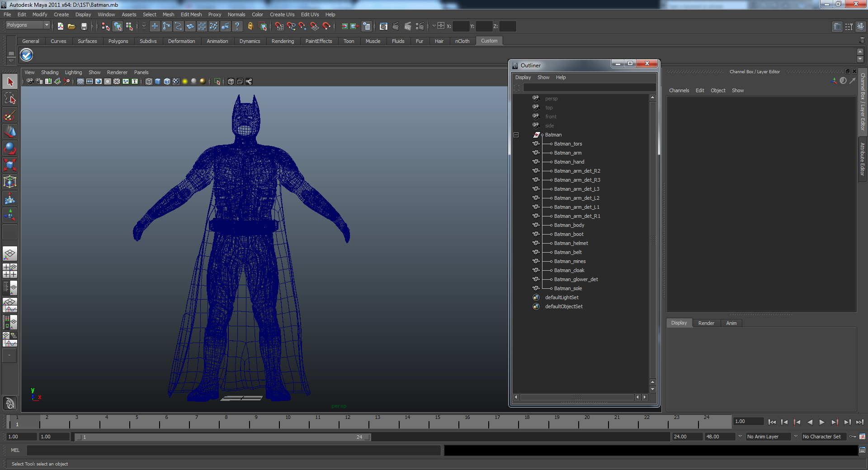This screenshot has width=868, height=470.
Task: Enable Snap to curves magnet
Action: click(291, 26)
